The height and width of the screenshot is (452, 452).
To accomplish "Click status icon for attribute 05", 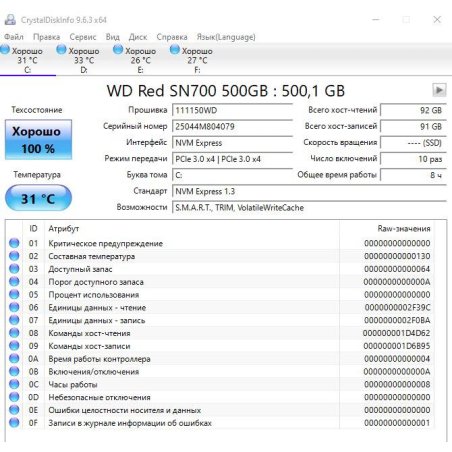I will click(14, 294).
